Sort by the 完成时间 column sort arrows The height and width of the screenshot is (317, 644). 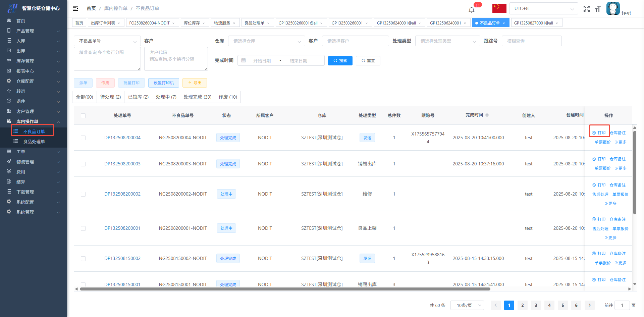[487, 115]
